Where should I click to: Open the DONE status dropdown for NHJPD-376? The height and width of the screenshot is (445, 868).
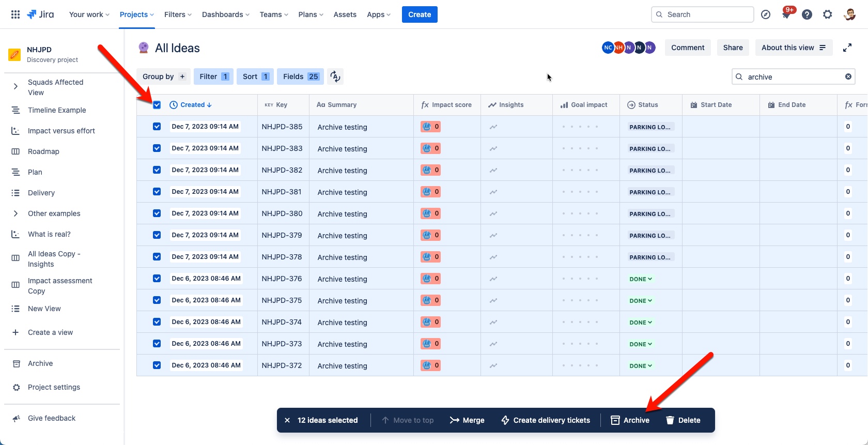[641, 279]
